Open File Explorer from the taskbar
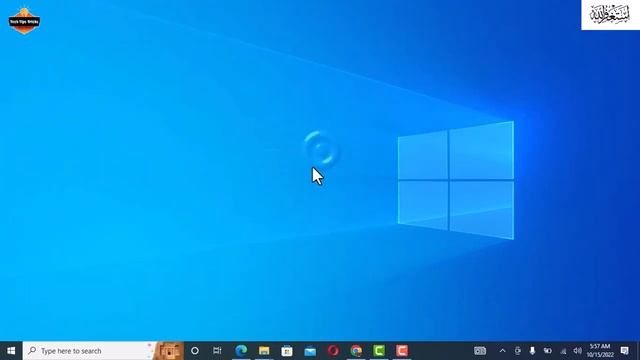 264,351
